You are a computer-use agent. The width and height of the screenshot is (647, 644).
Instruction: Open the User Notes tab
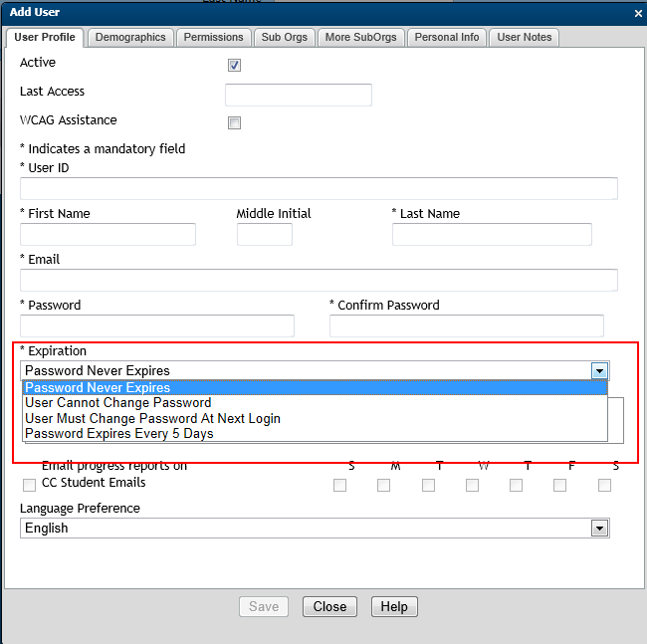525,37
